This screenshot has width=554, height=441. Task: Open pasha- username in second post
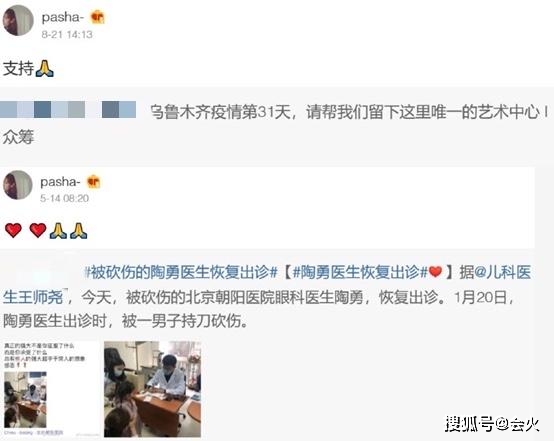pos(60,182)
